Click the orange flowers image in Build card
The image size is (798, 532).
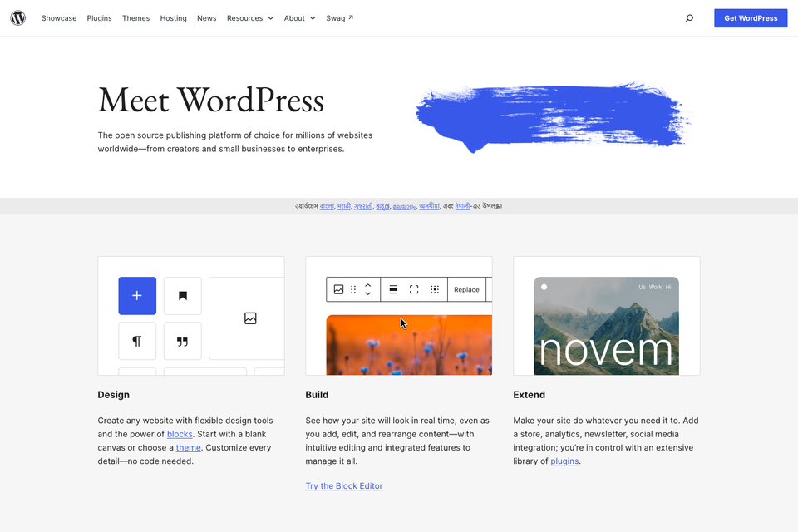409,345
